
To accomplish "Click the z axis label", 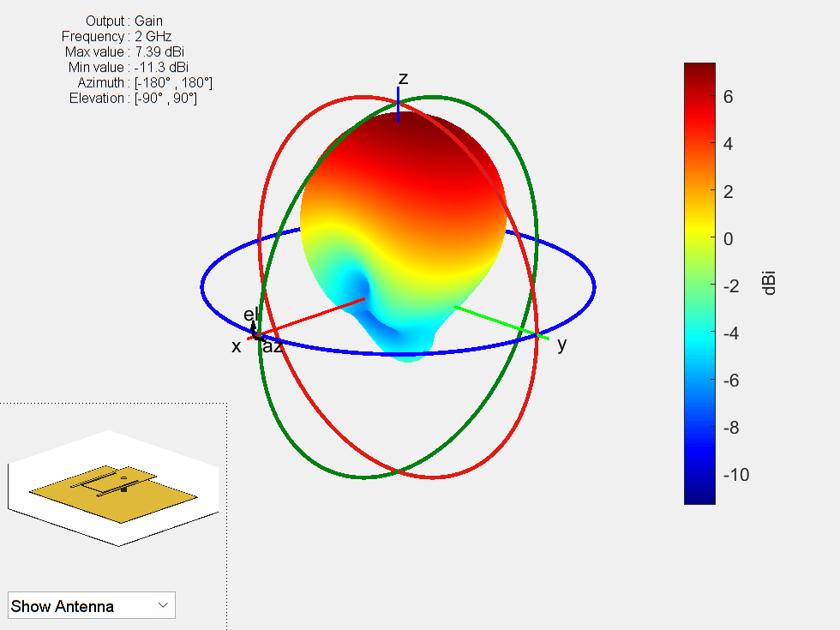I will (403, 79).
